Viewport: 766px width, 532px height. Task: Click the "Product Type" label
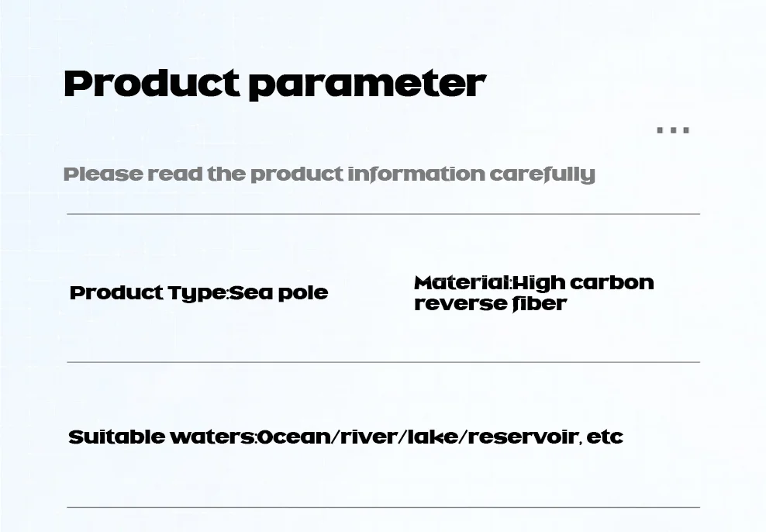tap(147, 293)
